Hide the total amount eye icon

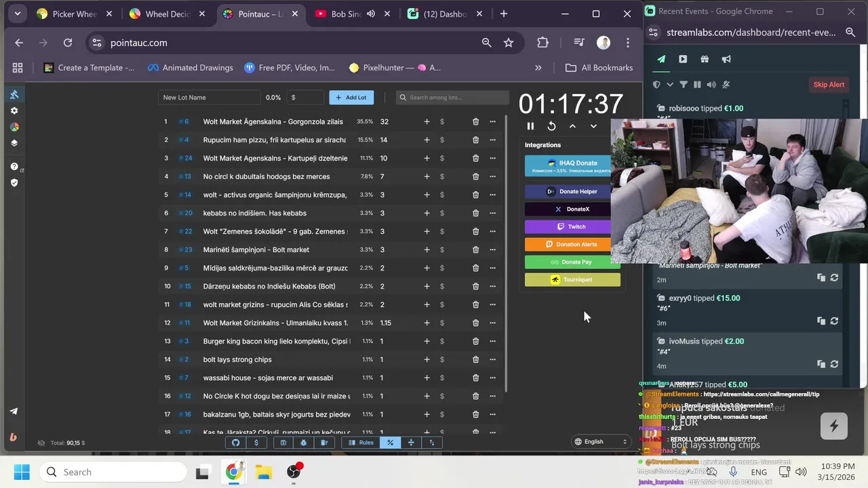coord(41,443)
